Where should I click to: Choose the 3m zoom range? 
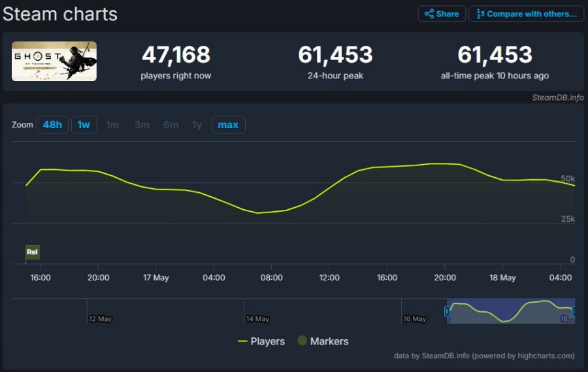(142, 125)
